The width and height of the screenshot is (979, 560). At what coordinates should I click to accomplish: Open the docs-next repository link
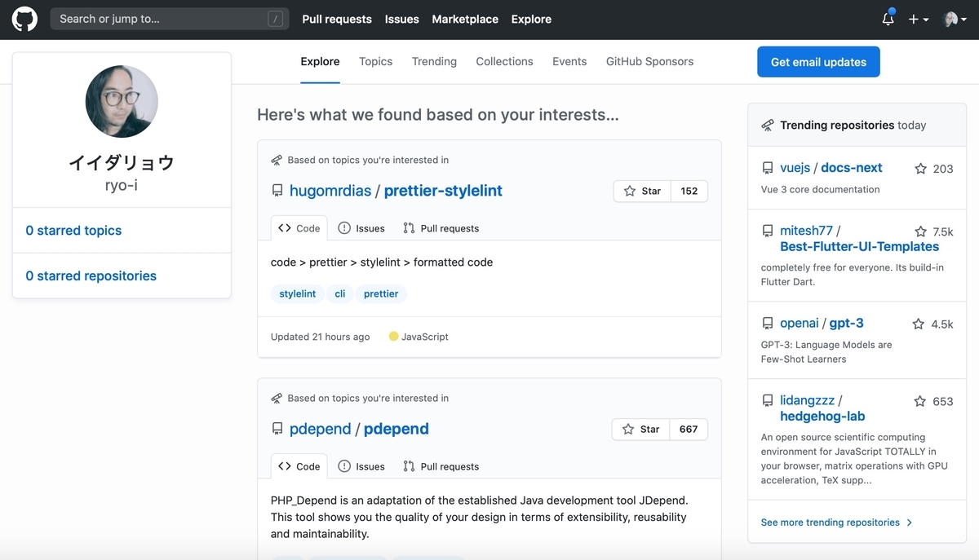[852, 168]
